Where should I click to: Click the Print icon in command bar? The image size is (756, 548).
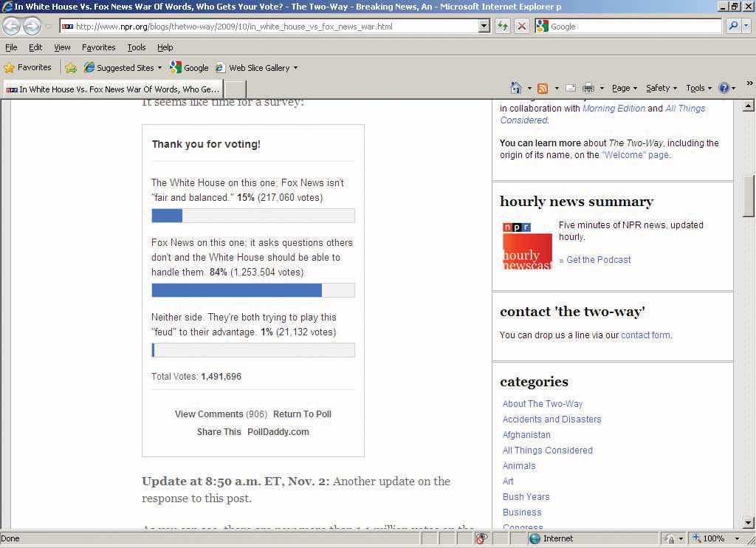click(588, 88)
